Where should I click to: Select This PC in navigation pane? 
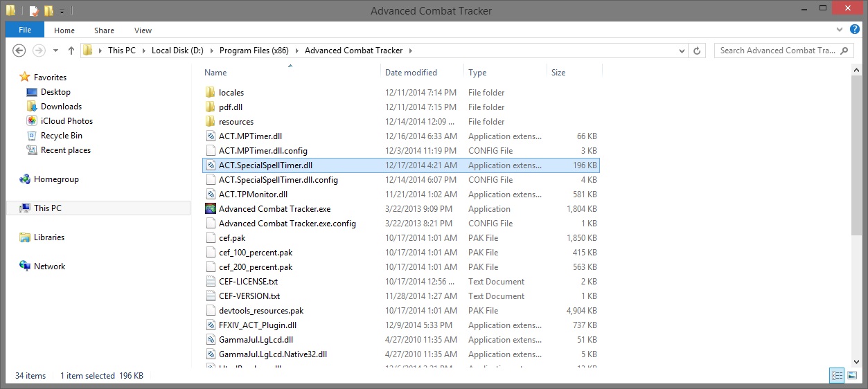click(x=48, y=208)
